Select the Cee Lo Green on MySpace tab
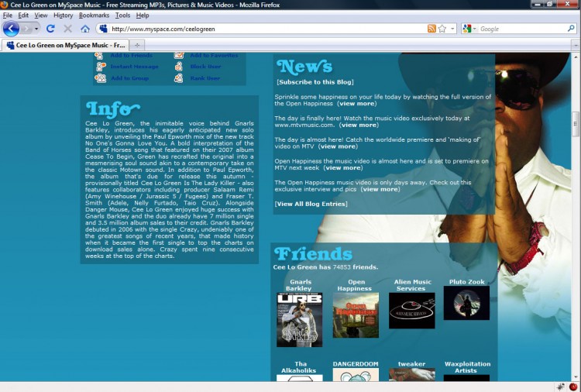The height and width of the screenshot is (392, 581). pyautogui.click(x=66, y=45)
